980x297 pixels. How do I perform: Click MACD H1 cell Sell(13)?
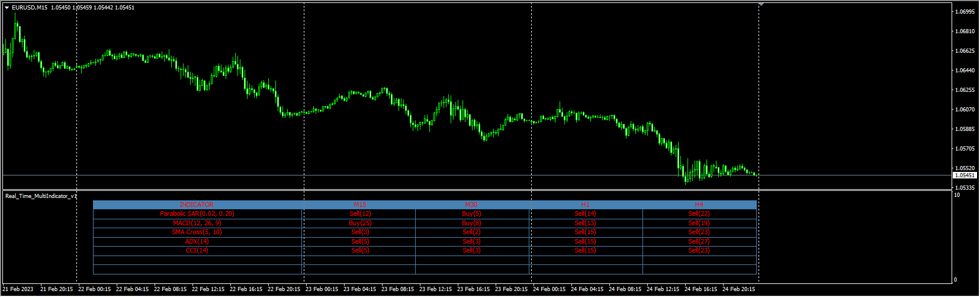pos(586,223)
